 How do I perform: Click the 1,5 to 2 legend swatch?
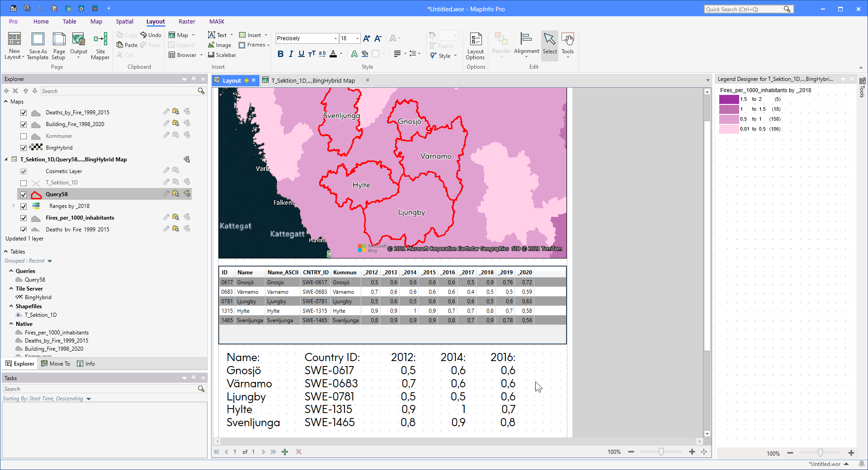729,99
